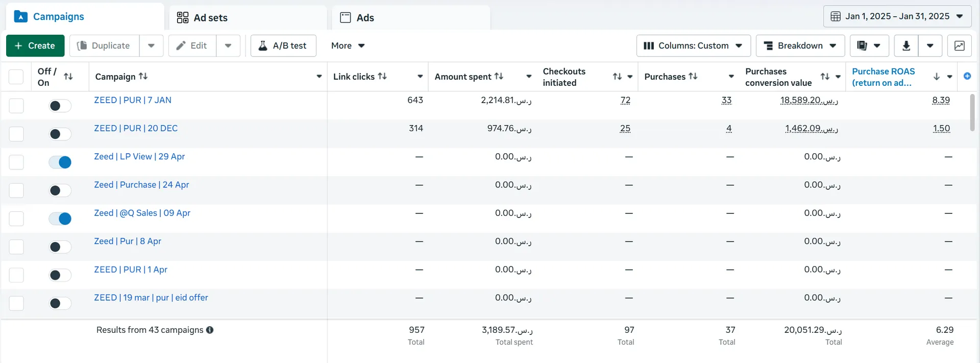Image resolution: width=980 pixels, height=363 pixels.
Task: Open the Zeed | @Q Sales | 09 Apr campaign link
Action: coord(142,213)
